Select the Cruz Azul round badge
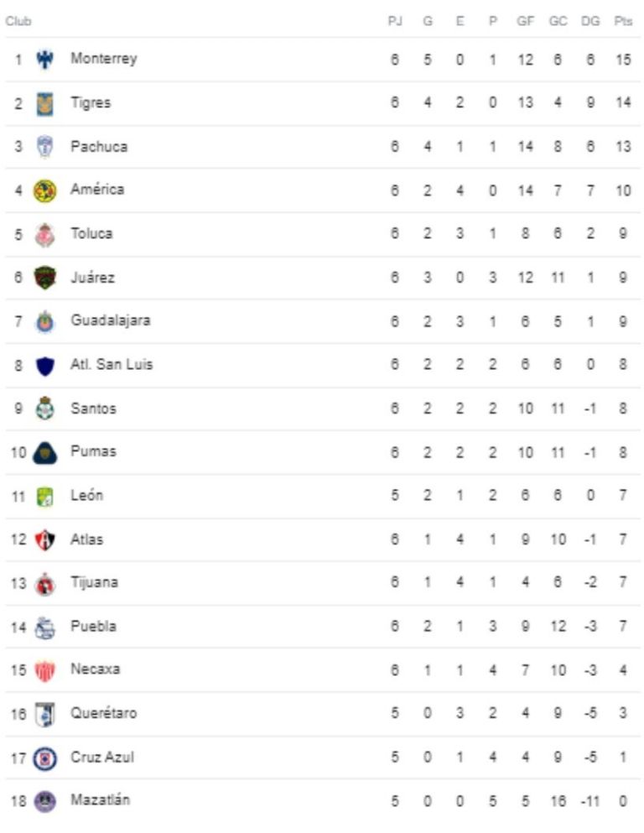Viewport: 644px width, 833px height. click(x=44, y=758)
